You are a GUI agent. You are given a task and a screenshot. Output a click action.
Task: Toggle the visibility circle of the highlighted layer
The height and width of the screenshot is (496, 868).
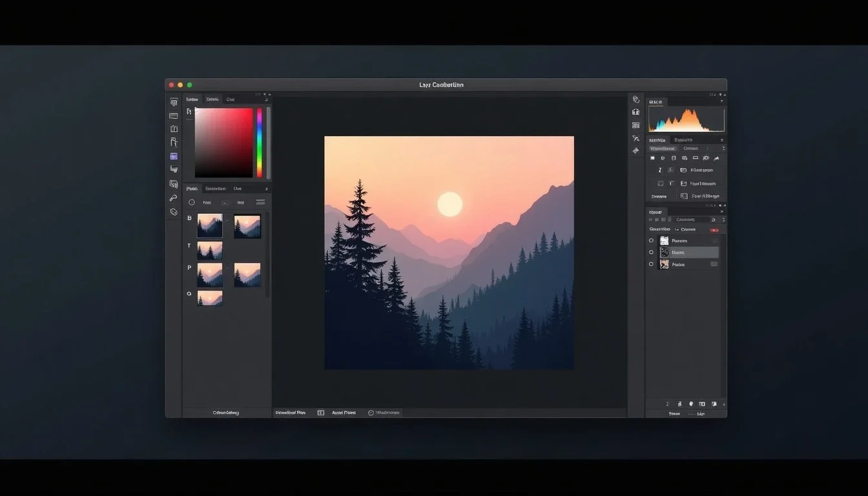pos(651,253)
